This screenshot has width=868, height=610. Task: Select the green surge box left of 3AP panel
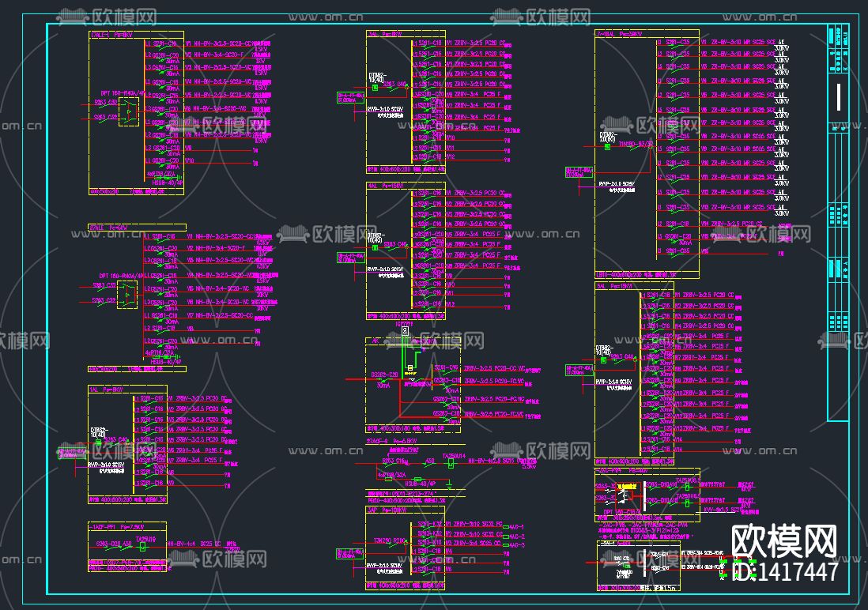(349, 552)
